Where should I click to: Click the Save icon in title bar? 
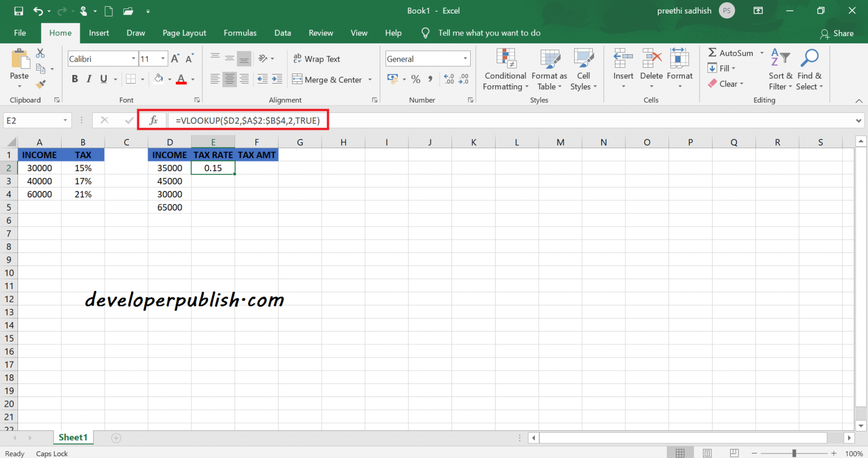pyautogui.click(x=18, y=11)
